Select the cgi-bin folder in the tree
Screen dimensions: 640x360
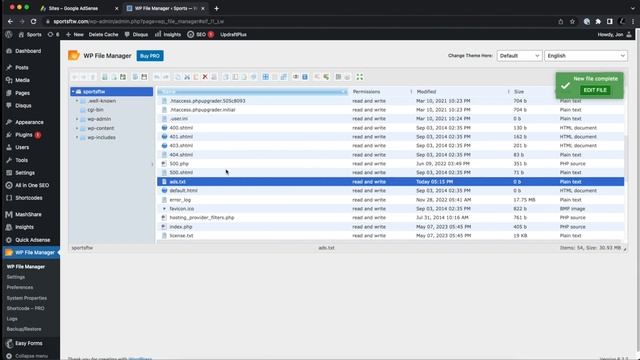click(x=95, y=110)
